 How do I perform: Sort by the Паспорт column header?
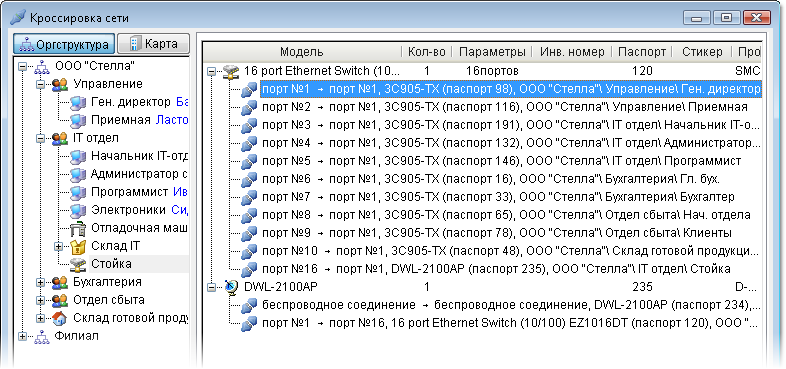[x=642, y=52]
